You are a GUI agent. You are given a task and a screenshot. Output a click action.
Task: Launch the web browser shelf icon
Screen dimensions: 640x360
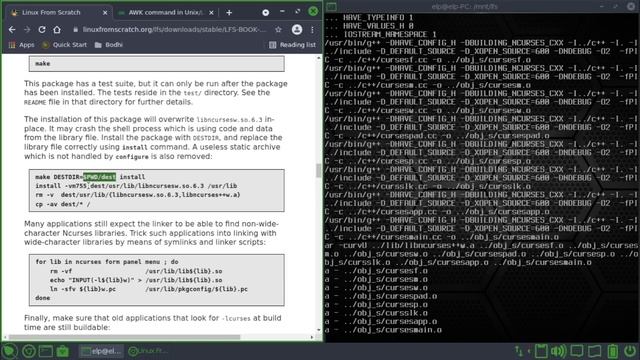[29, 351]
